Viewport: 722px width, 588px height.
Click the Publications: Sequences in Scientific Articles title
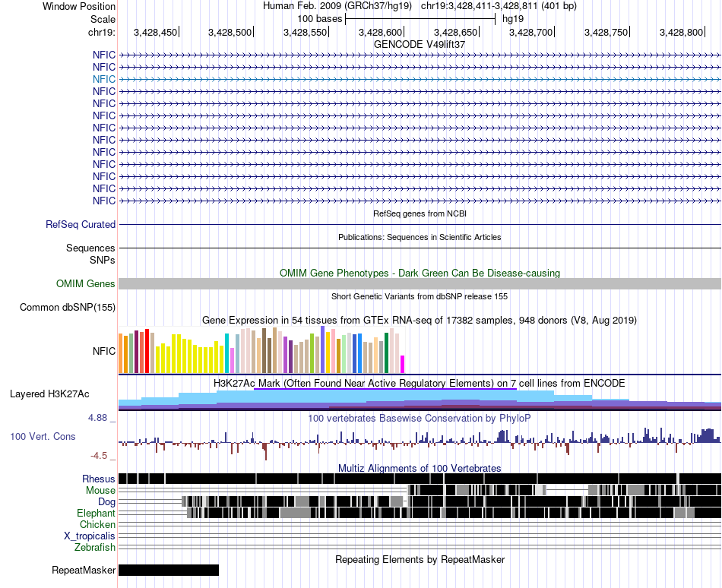(420, 237)
